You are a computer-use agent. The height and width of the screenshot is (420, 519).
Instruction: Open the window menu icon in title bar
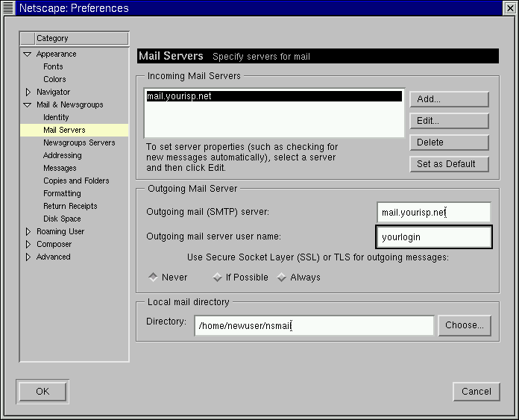point(8,8)
